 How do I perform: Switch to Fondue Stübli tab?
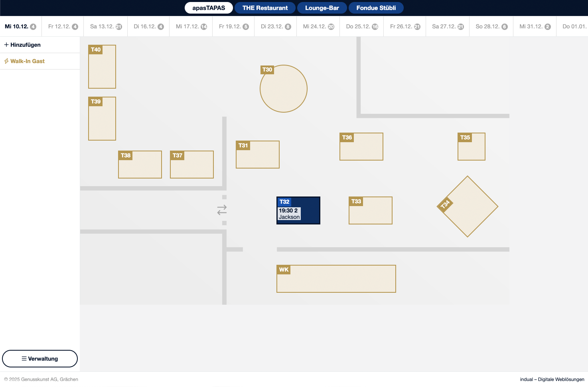click(376, 8)
